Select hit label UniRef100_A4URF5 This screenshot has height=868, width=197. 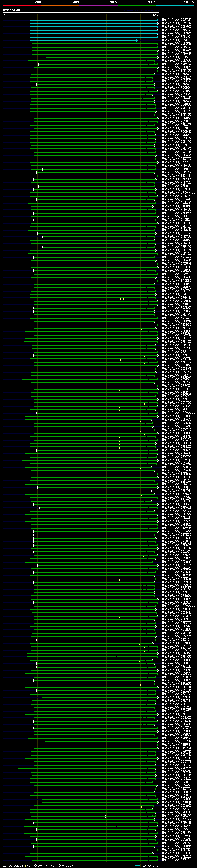177,392
